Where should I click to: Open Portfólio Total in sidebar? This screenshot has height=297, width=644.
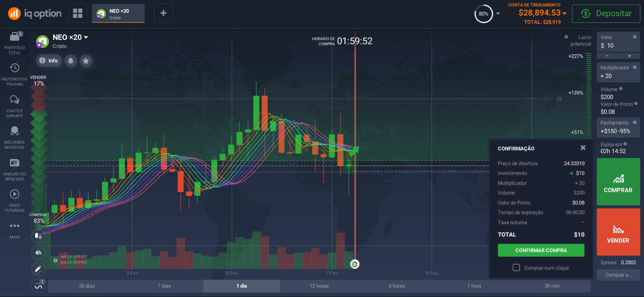tap(14, 43)
